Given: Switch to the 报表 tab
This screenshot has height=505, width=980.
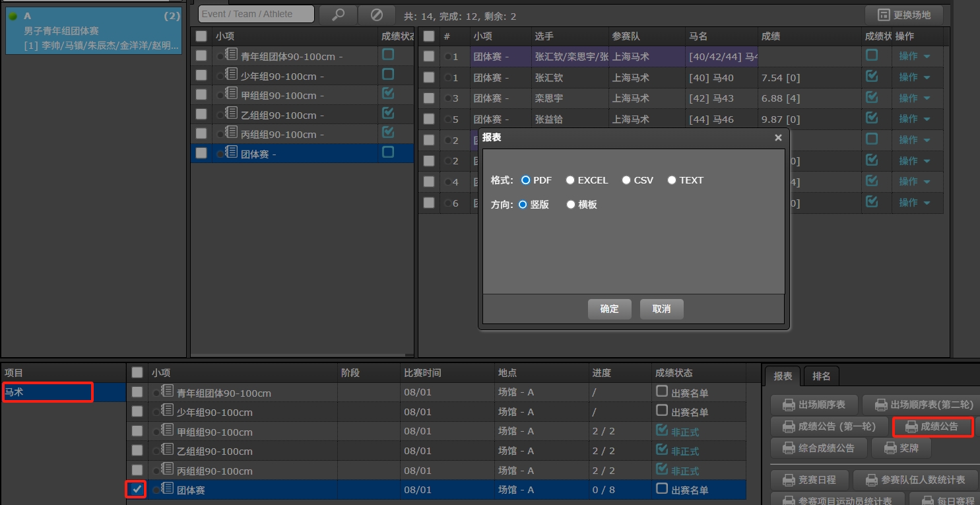Looking at the screenshot, I should [x=783, y=376].
